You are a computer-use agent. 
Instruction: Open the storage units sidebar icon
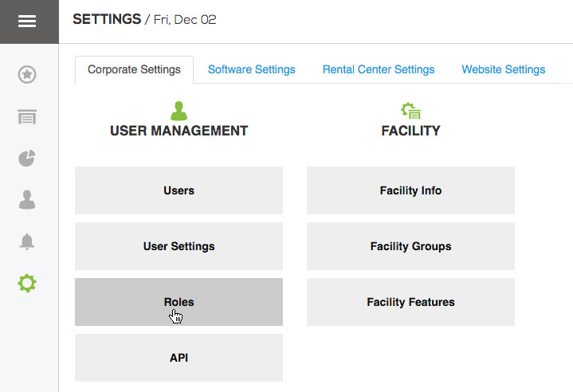[x=27, y=117]
